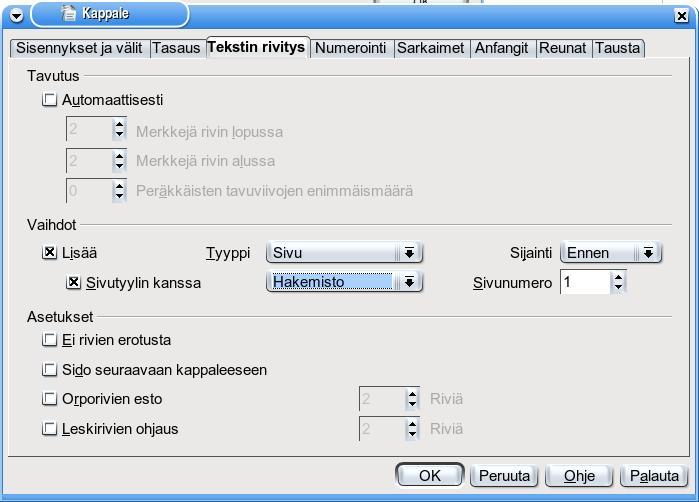Click the Vaihdot section heading
Screen dimensions: 699x502
click(x=51, y=225)
